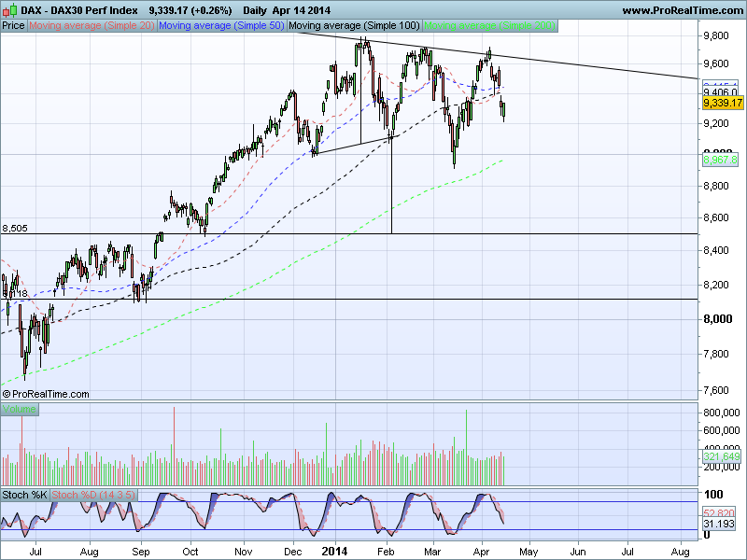This screenshot has height=560, width=747.
Task: Click the 7,800 price axis label
Action: tap(716, 354)
